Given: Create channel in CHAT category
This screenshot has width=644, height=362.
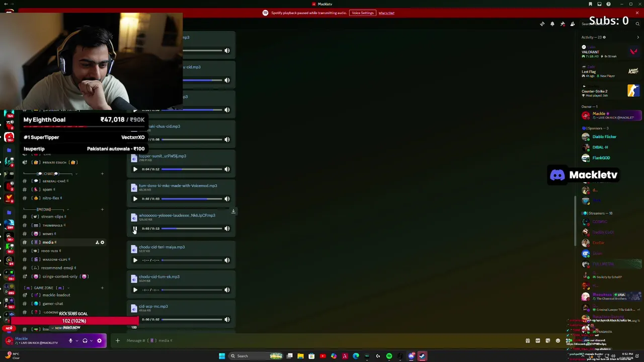Looking at the screenshot, I should coord(102,174).
